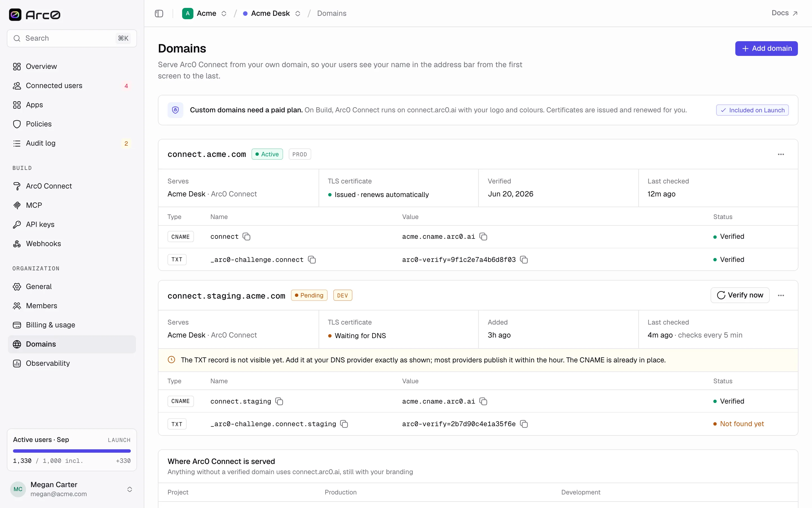Open the MCP section
812x508 pixels.
coord(72,205)
